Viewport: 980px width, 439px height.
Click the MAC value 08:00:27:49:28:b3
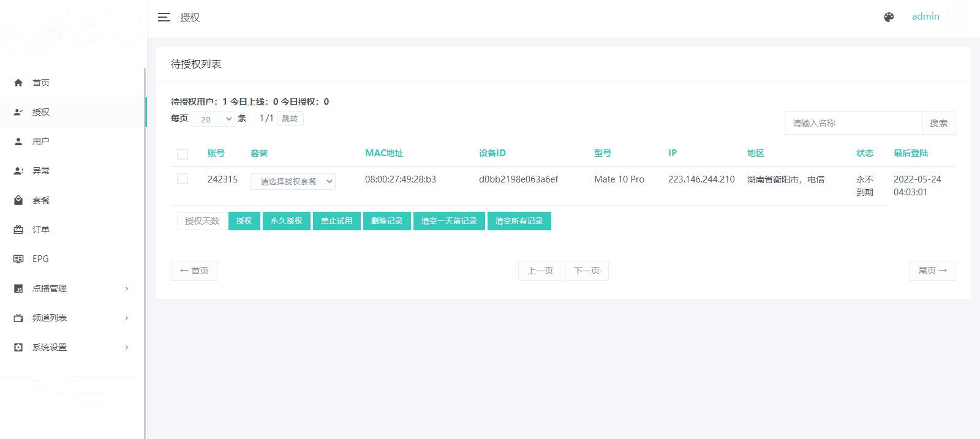point(401,179)
